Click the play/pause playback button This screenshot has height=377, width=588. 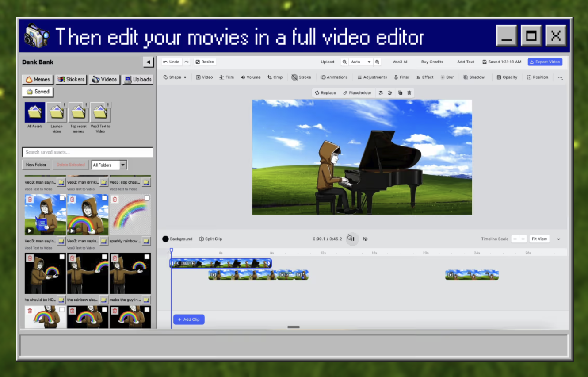(x=351, y=239)
